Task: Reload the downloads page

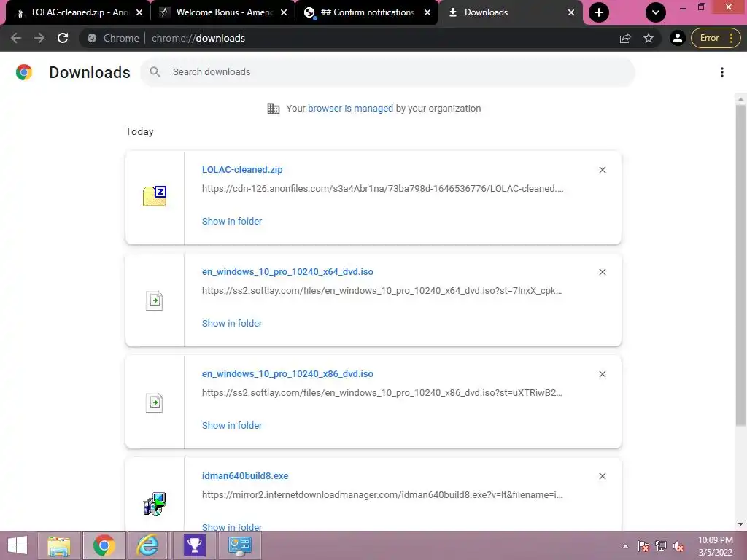Action: [63, 38]
